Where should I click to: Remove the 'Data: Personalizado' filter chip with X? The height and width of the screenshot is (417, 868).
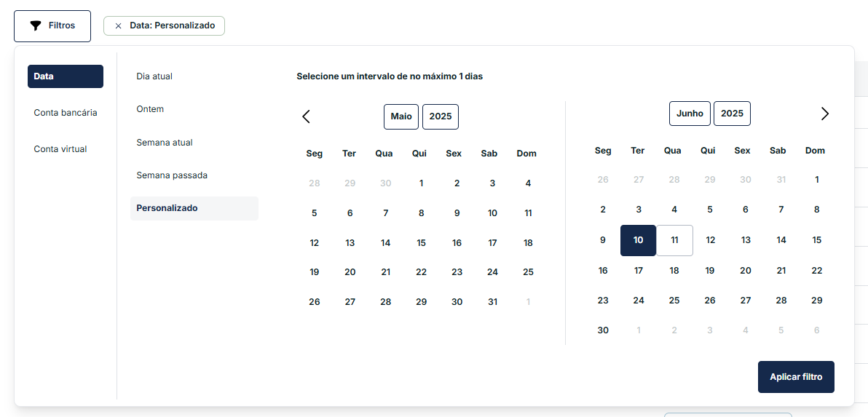pyautogui.click(x=118, y=25)
